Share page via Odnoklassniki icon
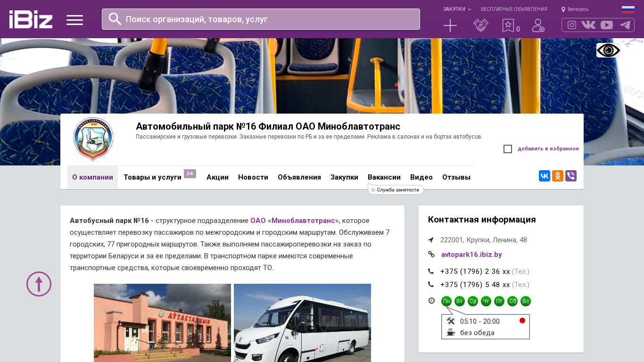Screen dimensions: 644x362 tap(558, 176)
